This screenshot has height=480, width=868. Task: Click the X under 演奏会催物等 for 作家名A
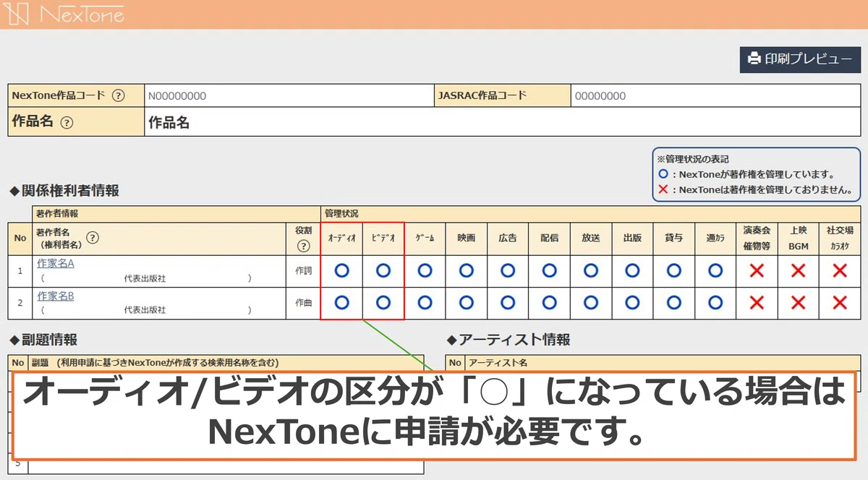pos(757,271)
